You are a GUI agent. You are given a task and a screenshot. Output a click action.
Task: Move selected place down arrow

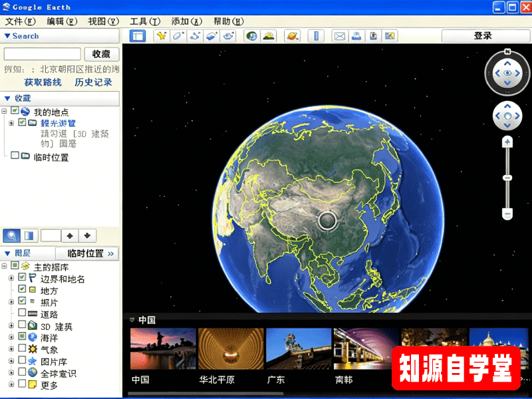coord(87,235)
